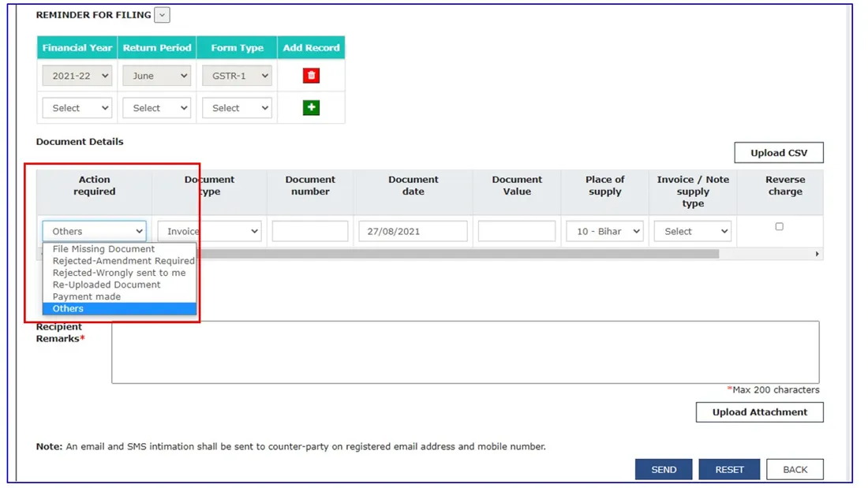The image size is (868, 488).
Task: Delete the June GSTR-1 record row
Action: [311, 75]
